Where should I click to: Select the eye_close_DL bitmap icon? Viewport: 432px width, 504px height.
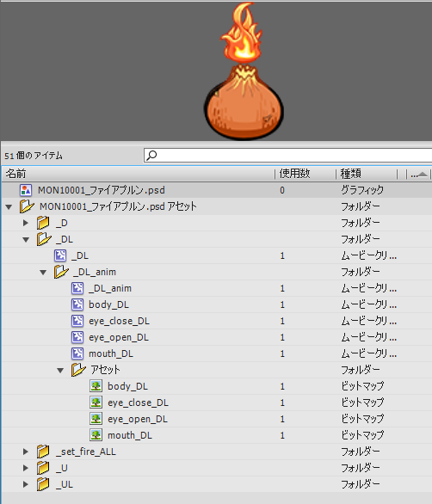(x=96, y=403)
